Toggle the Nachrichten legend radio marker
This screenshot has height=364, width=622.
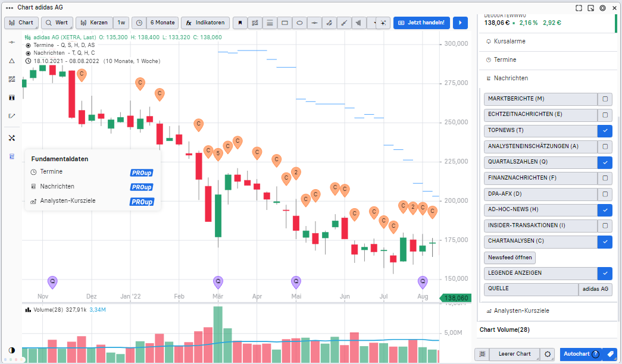pyautogui.click(x=28, y=53)
